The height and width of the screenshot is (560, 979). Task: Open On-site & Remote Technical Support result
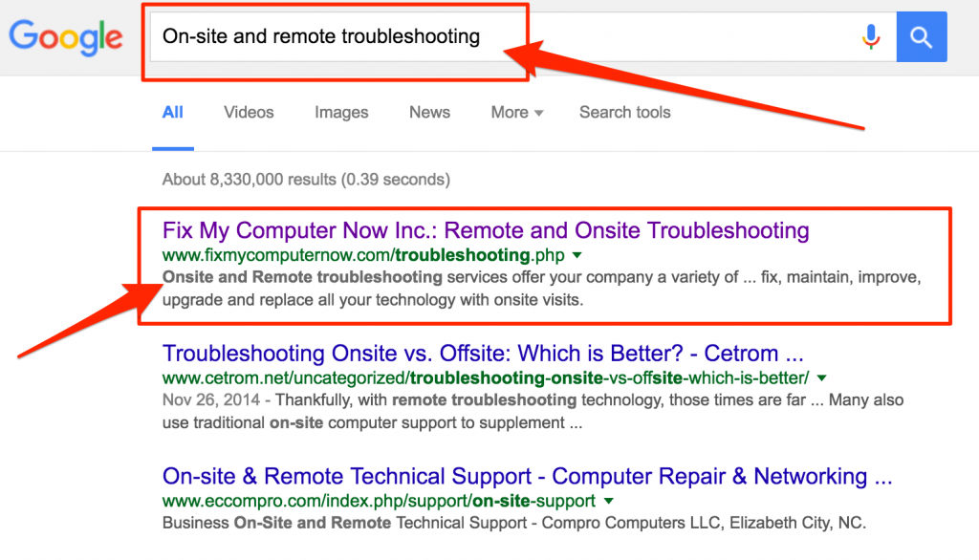tap(527, 476)
